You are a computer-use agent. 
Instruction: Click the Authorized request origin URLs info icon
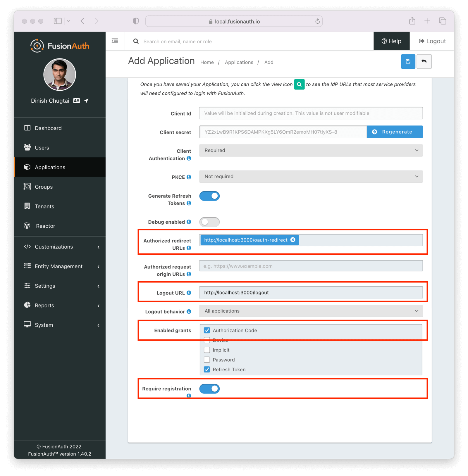(x=189, y=274)
